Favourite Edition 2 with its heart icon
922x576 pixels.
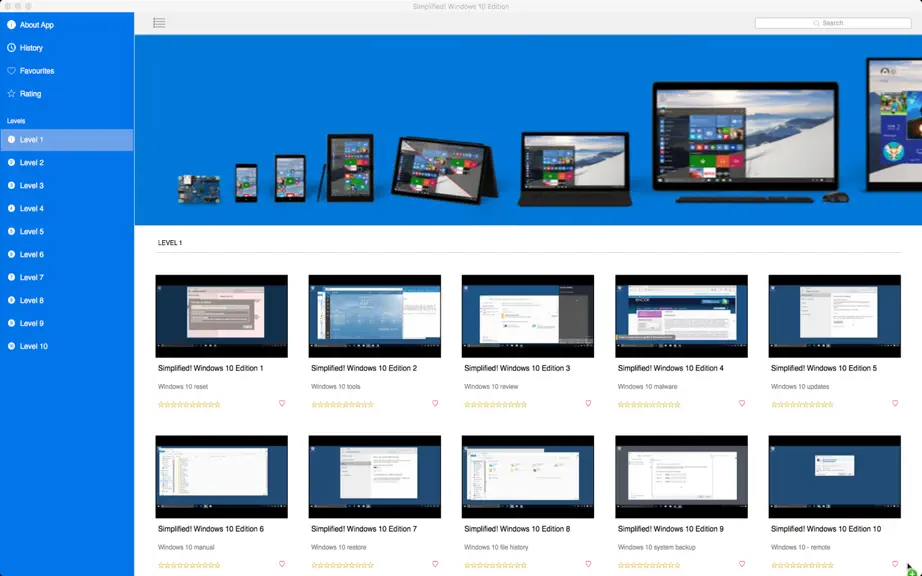[435, 403]
